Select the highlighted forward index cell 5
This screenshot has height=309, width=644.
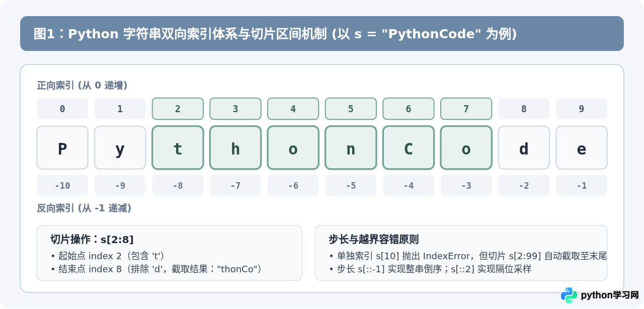pyautogui.click(x=351, y=109)
